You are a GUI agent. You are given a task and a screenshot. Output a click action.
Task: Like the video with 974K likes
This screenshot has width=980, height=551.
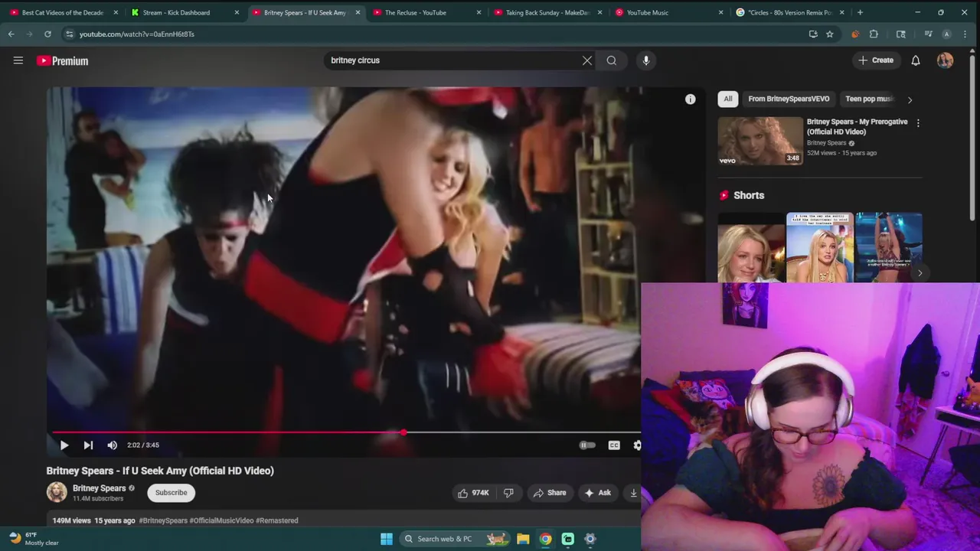[473, 493]
